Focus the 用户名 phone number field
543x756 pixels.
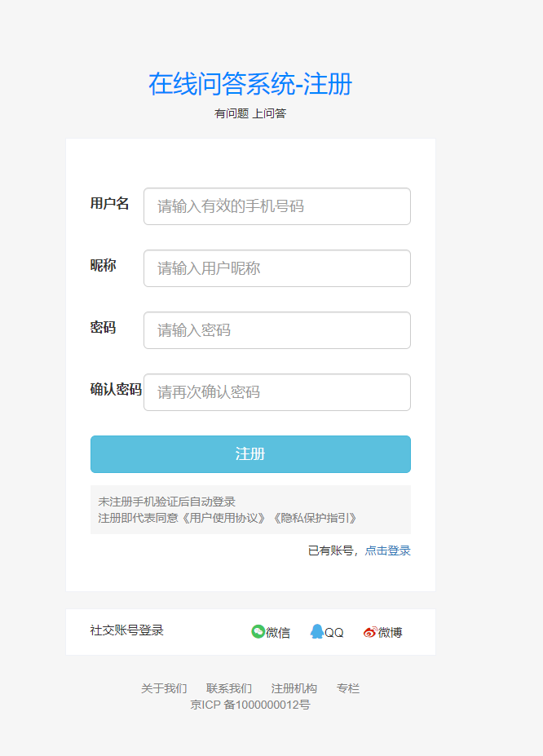[x=277, y=206]
